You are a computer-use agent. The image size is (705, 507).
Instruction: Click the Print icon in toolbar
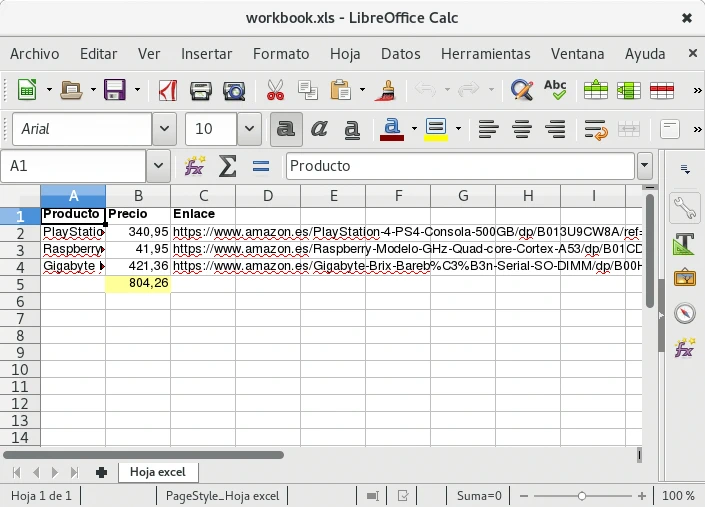click(201, 91)
